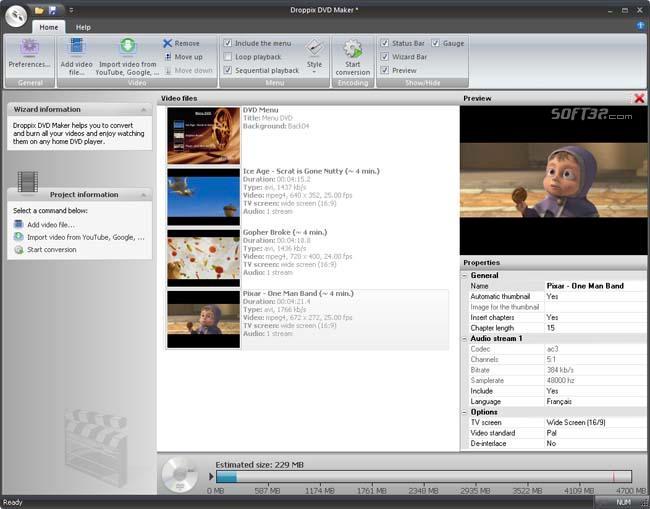650x509 pixels.
Task: Toggle the Status Bar checkbox
Action: coord(385,43)
